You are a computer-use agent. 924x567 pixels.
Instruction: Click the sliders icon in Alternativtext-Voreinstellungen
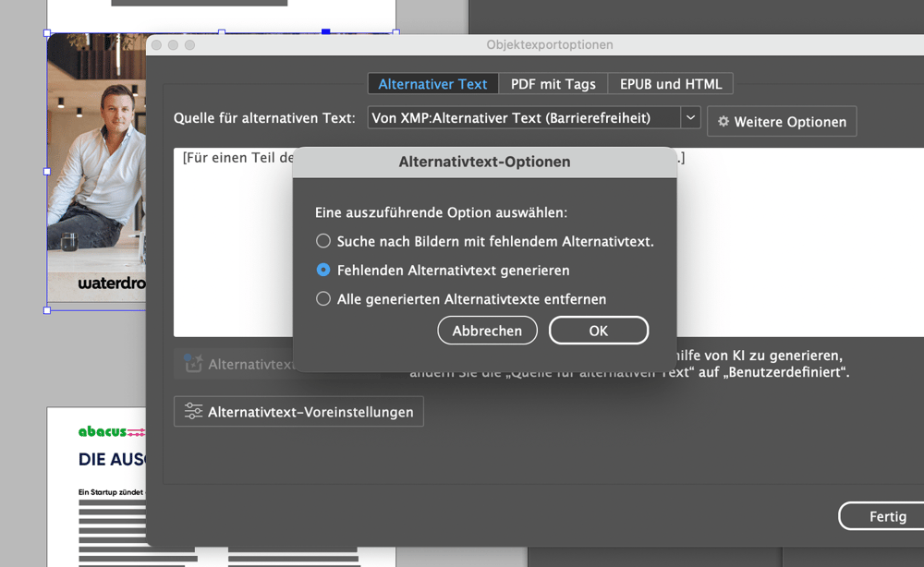[x=193, y=412]
